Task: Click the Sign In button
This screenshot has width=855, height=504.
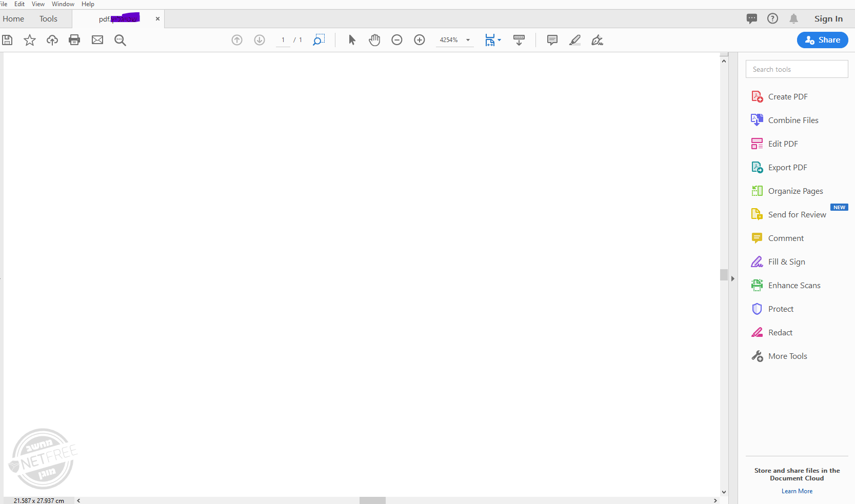Action: [828, 19]
